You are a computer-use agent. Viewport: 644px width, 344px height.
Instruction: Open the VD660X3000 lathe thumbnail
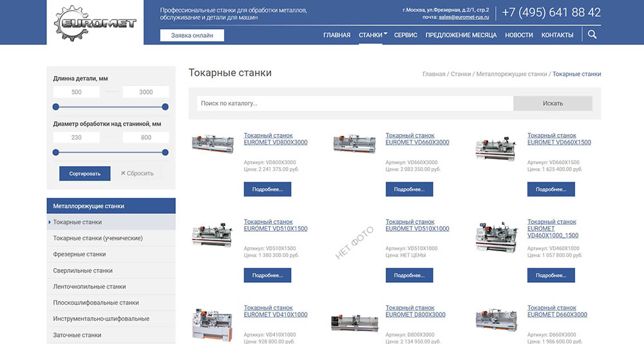[x=354, y=144]
